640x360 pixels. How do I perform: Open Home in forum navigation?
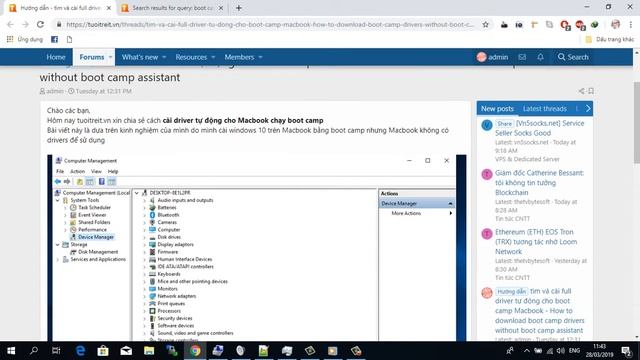pyautogui.click(x=56, y=57)
